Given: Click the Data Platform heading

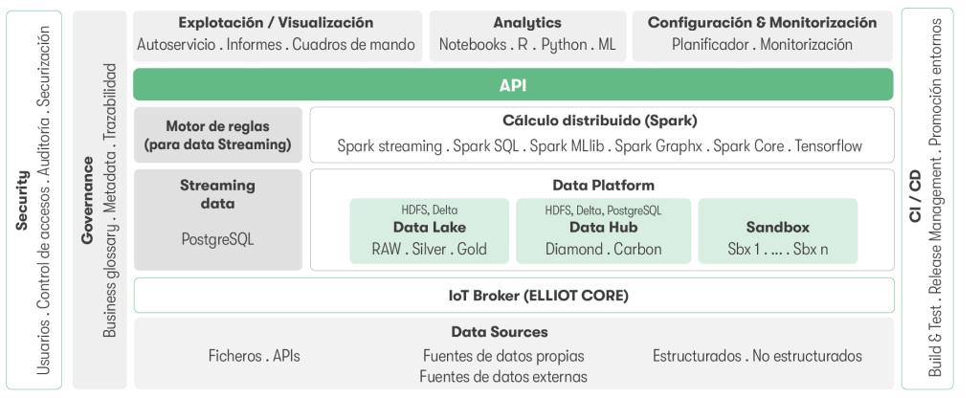Looking at the screenshot, I should tap(603, 186).
